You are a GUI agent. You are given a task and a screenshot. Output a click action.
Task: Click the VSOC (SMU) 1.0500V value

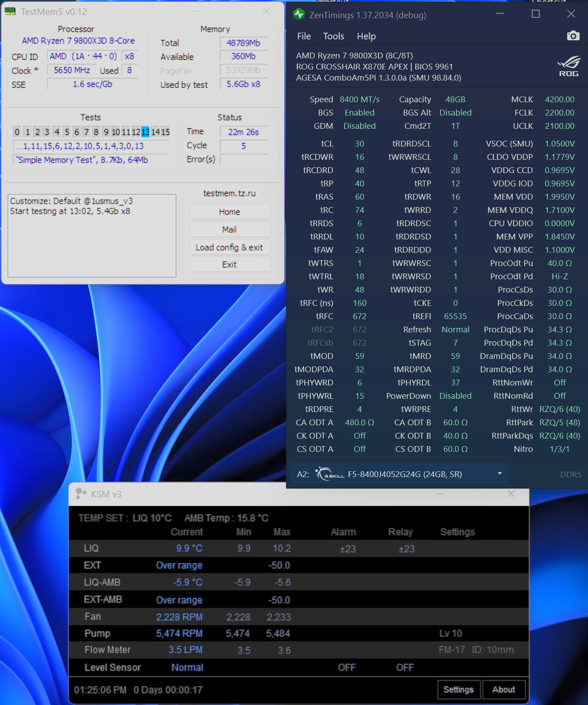(560, 144)
